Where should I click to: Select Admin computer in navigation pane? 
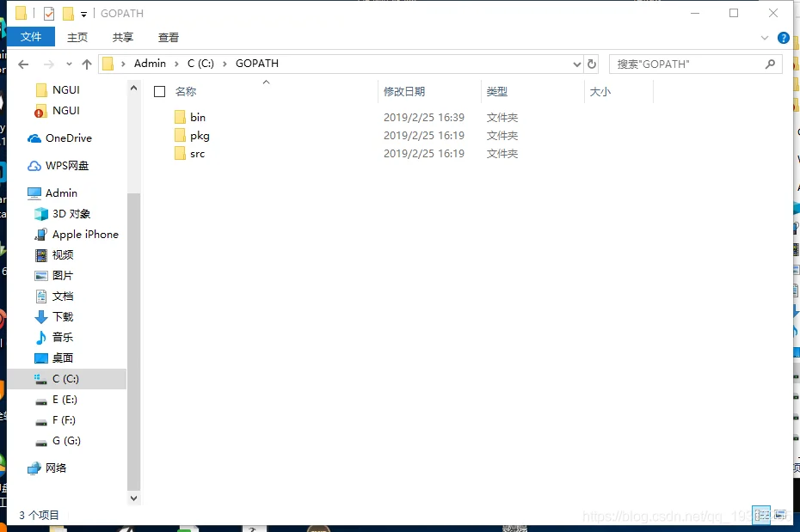tap(52, 193)
